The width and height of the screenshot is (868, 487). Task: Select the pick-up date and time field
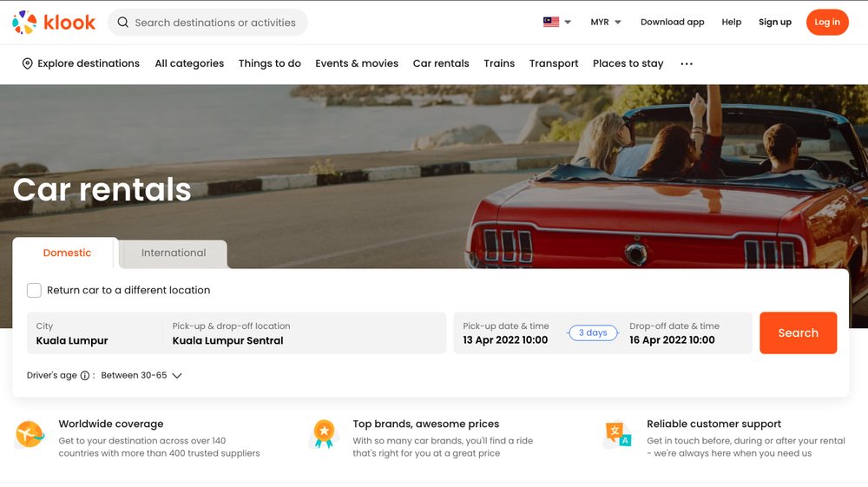[x=506, y=333]
